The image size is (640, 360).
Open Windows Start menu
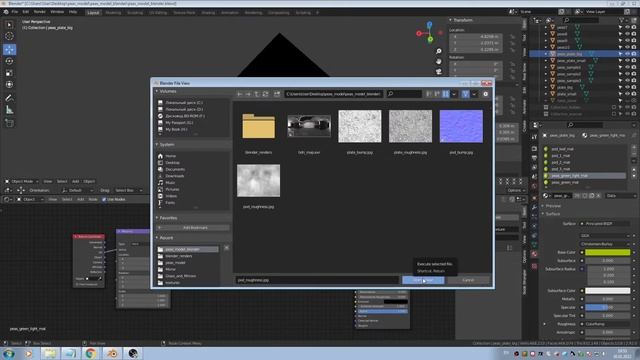pos(9,353)
